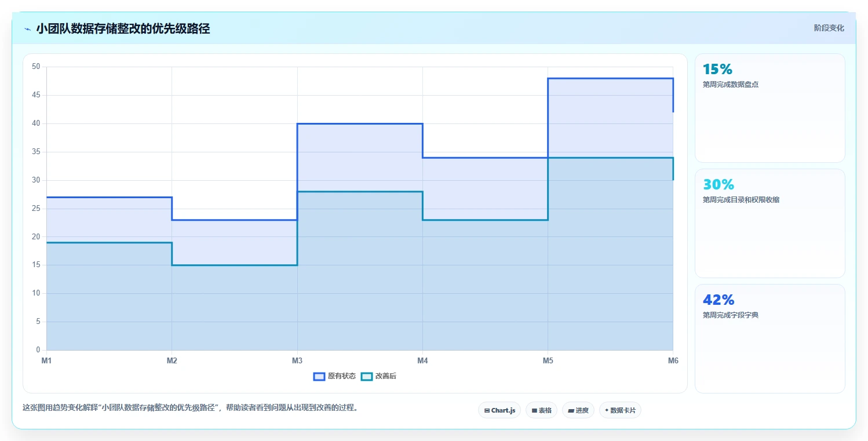Click the 第周完成数据盘点 card caption
Screen dimensions: 868x441
tap(731, 84)
